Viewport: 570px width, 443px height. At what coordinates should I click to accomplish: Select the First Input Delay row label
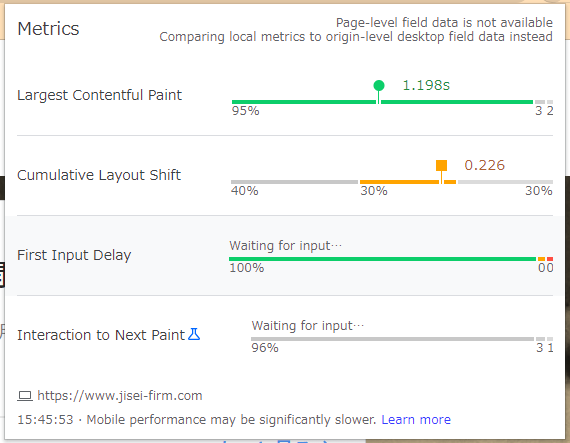point(74,255)
